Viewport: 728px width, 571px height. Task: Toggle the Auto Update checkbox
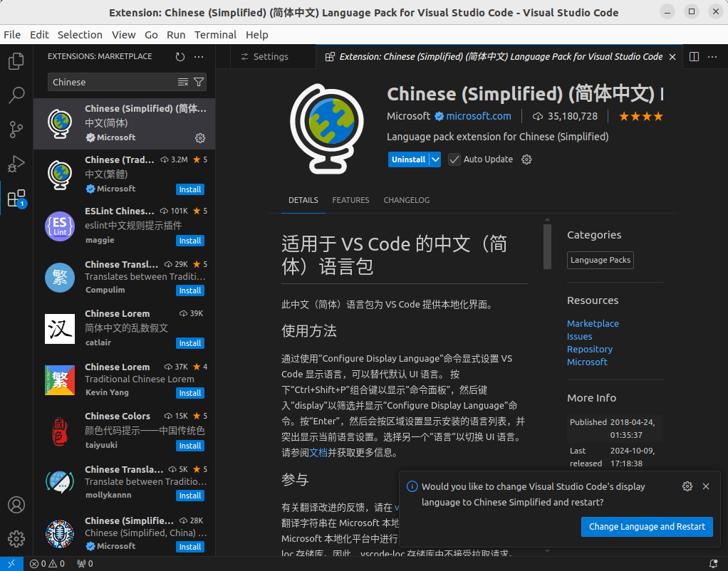pos(454,159)
